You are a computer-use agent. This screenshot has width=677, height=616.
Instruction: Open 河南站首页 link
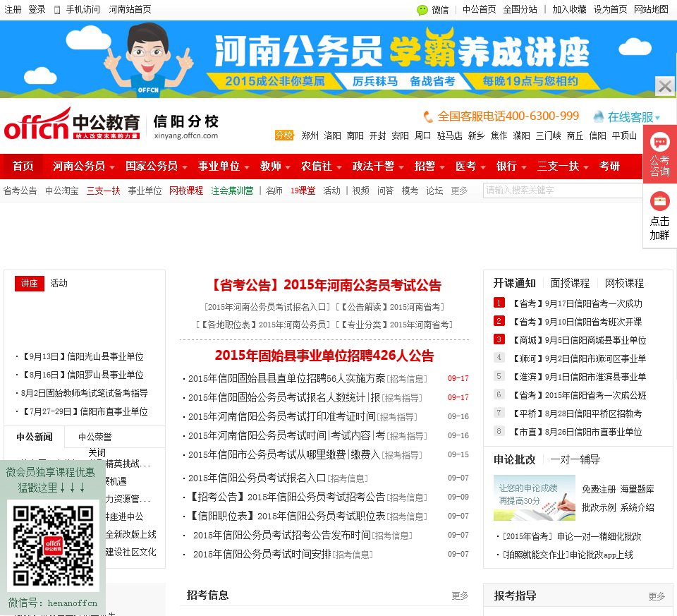coord(130,9)
